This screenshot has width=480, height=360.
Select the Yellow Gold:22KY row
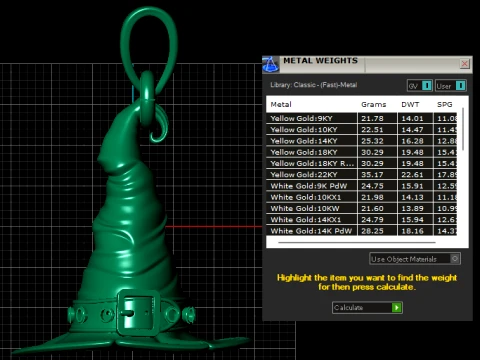(361, 174)
